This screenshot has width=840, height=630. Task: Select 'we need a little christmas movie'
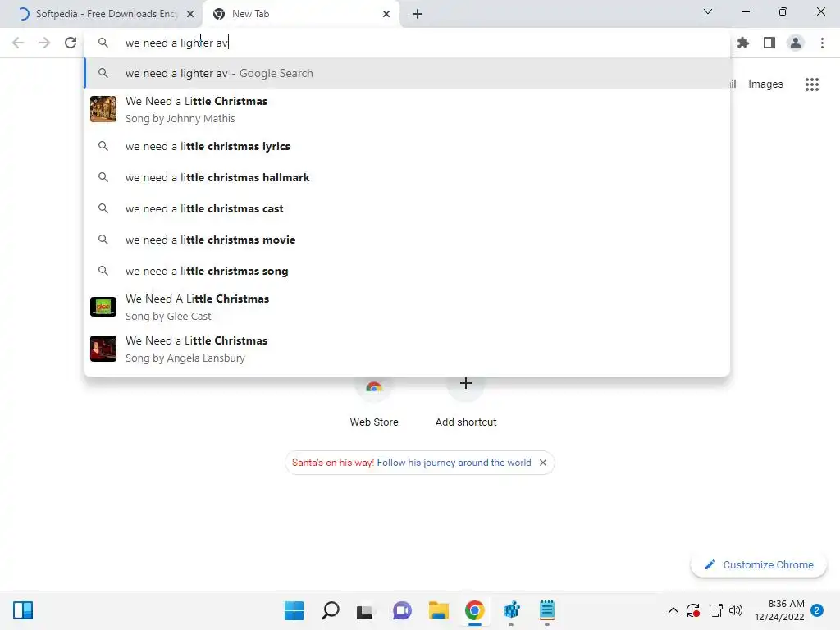407,240
